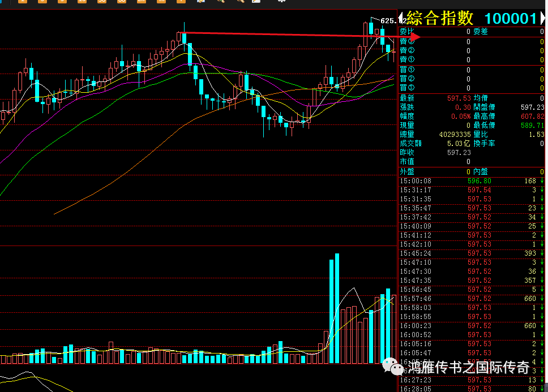Click the tallest cyan volume bar
Viewport: 548px width, 392px height.
coord(337,309)
